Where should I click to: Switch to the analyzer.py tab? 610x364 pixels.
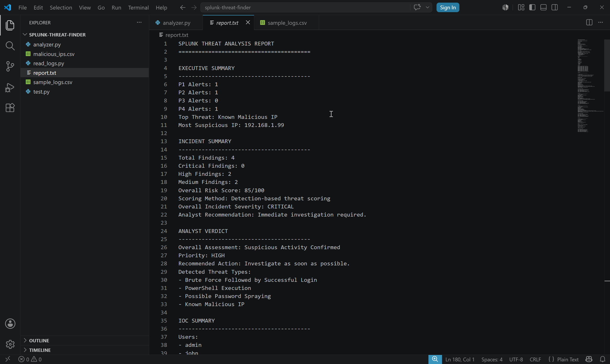(176, 23)
